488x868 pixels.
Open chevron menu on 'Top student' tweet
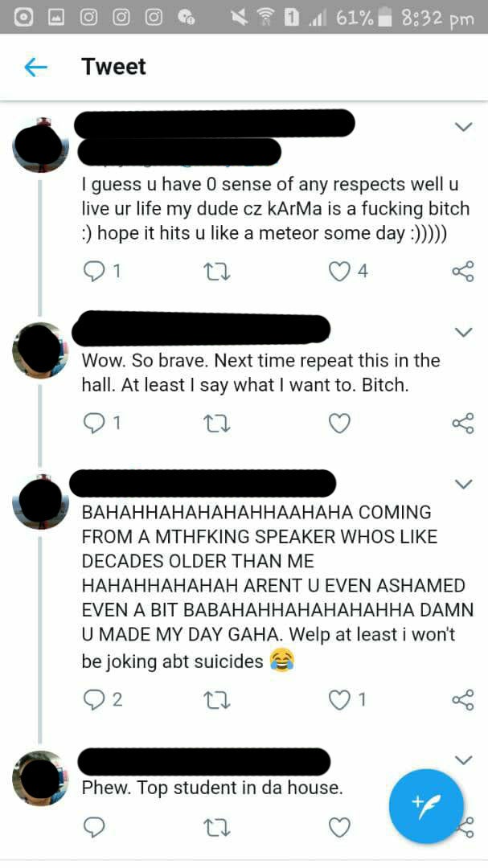click(x=463, y=759)
